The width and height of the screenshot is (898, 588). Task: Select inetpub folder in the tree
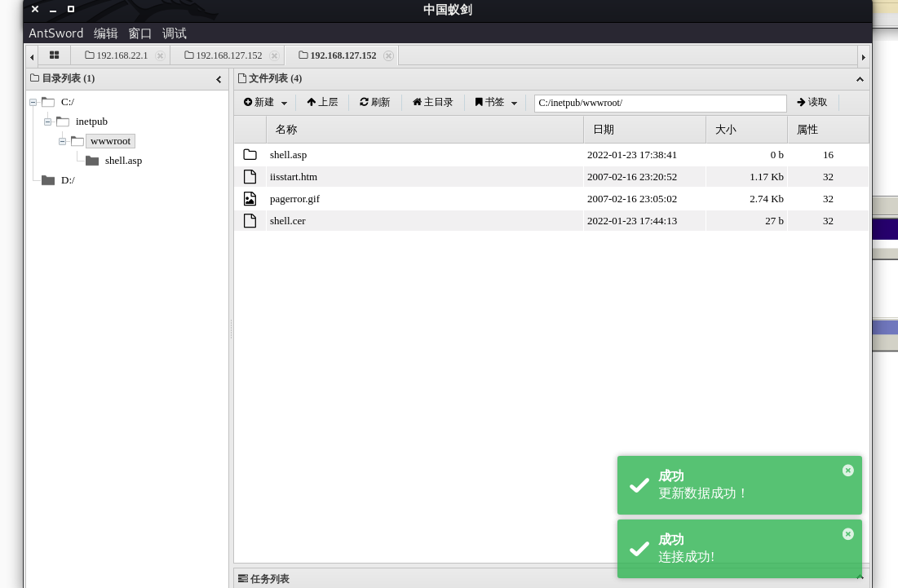tap(91, 122)
